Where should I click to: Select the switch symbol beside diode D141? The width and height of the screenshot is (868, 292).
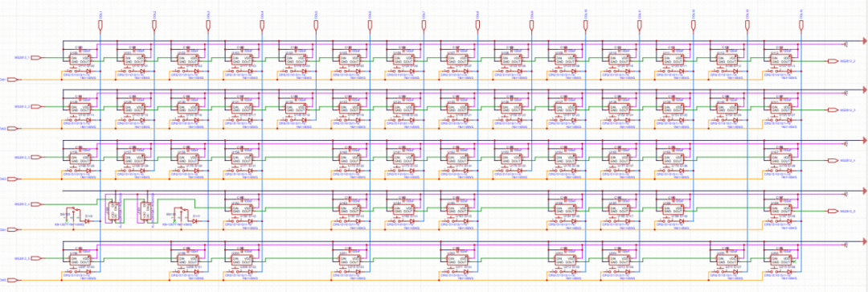(x=182, y=213)
